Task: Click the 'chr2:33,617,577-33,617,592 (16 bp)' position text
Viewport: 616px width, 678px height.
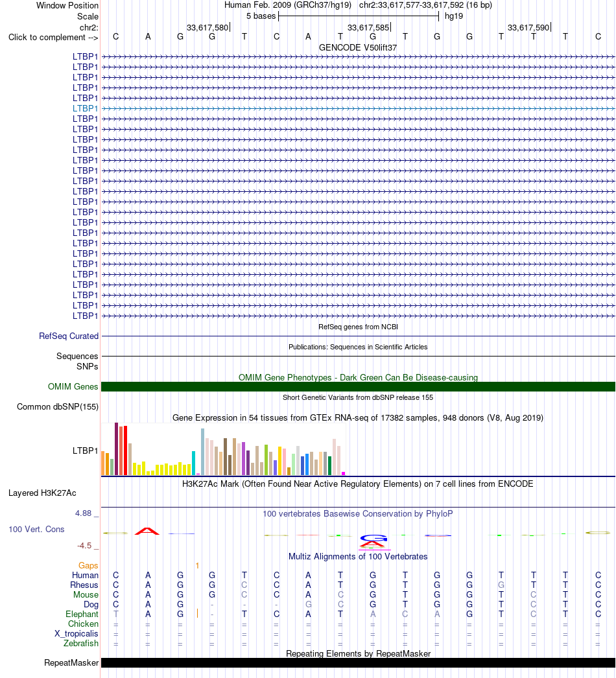Action: [425, 5]
